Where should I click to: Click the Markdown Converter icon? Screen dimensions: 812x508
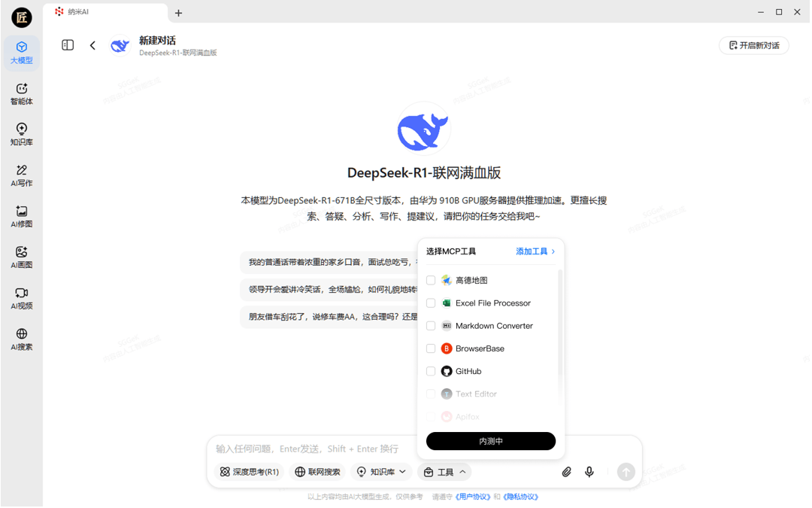(447, 326)
